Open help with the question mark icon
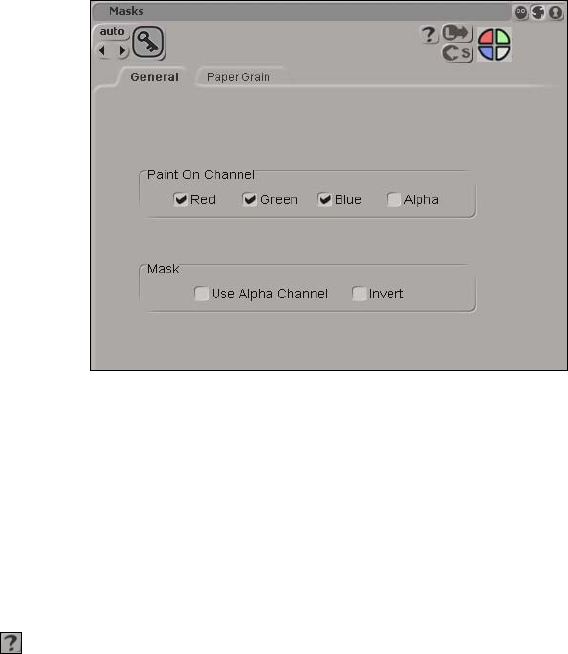 click(x=428, y=35)
